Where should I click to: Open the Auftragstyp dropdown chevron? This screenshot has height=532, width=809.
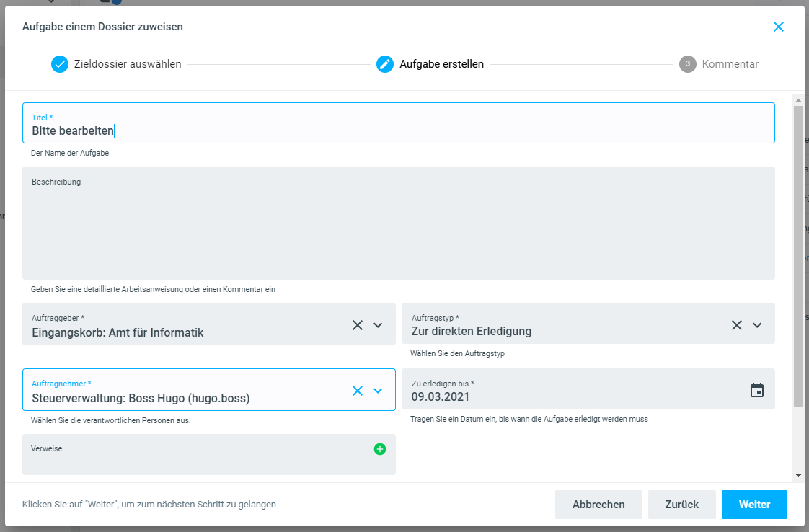(757, 325)
